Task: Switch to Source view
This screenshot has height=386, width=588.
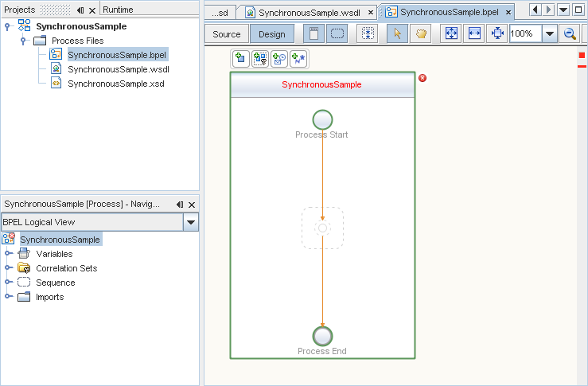Action: click(x=227, y=34)
